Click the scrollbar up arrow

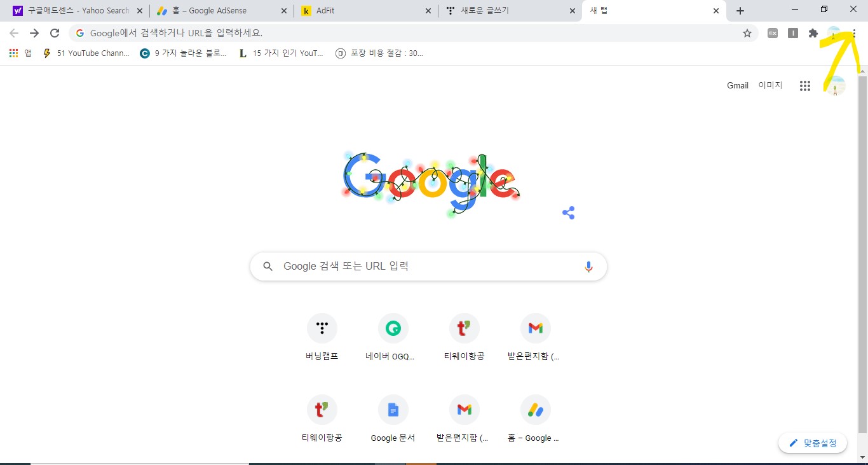(x=862, y=71)
